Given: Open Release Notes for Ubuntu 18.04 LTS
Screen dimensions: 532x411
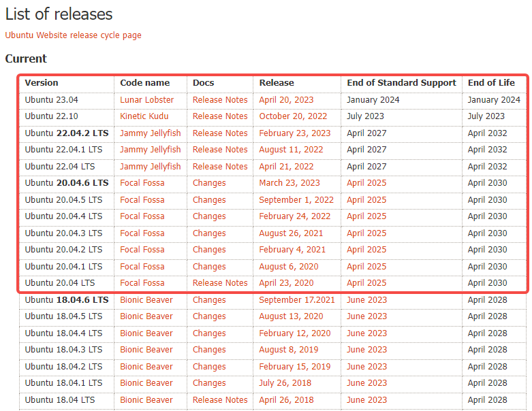Looking at the screenshot, I should 220,400.
